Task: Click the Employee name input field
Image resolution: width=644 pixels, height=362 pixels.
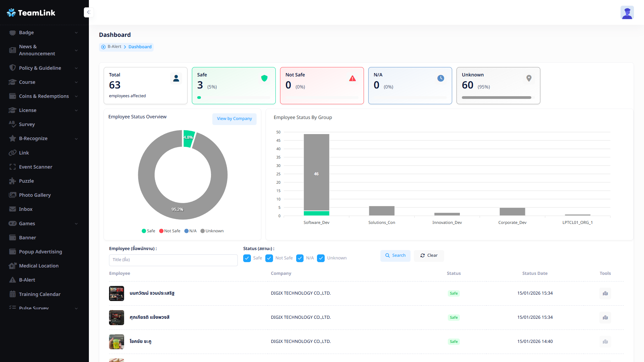Action: (173, 260)
